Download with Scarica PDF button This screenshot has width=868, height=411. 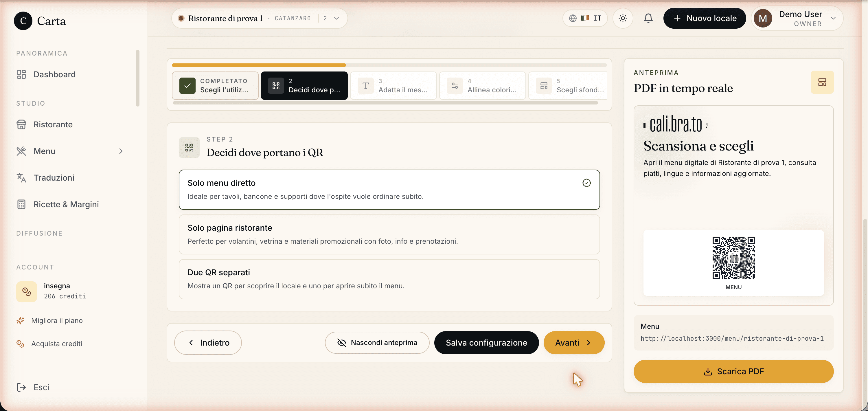point(733,371)
